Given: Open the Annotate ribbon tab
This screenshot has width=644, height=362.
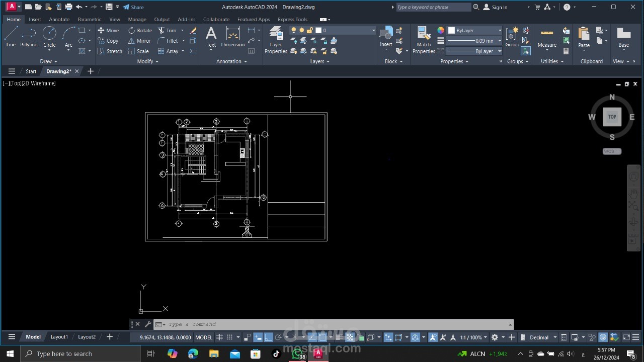Looking at the screenshot, I should pyautogui.click(x=59, y=20).
